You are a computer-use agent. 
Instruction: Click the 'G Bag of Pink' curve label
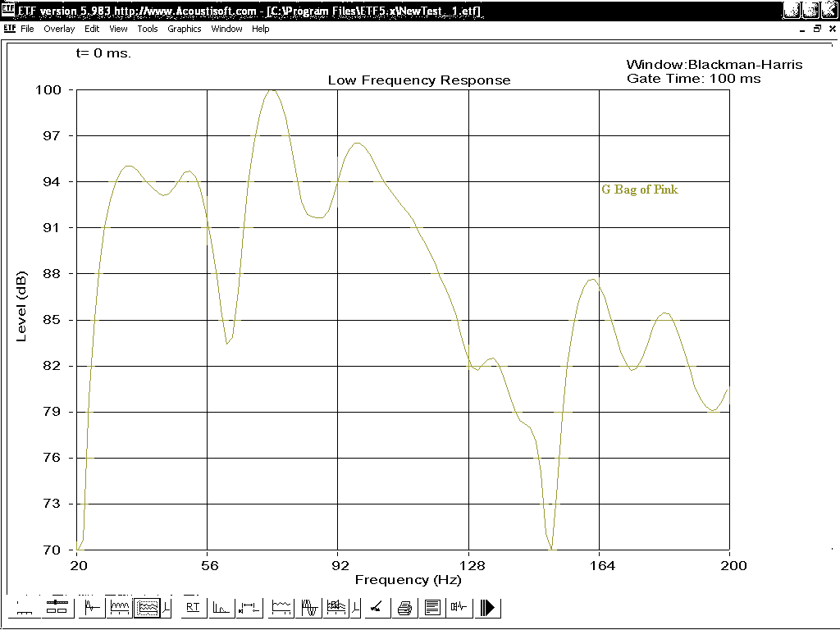point(640,189)
